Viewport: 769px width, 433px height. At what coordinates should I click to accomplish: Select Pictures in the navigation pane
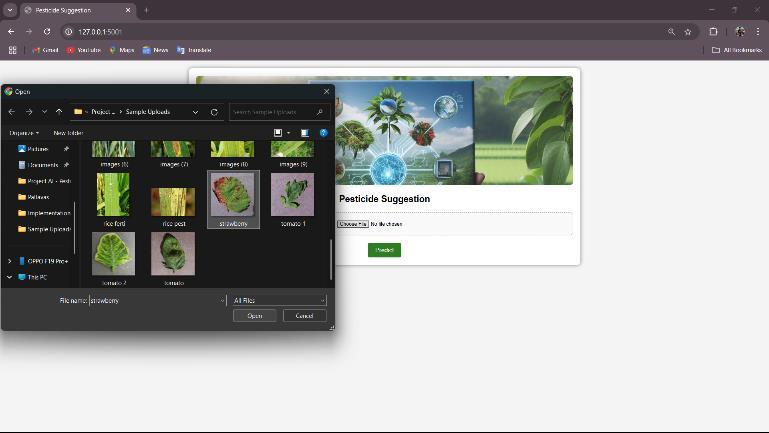tap(38, 149)
